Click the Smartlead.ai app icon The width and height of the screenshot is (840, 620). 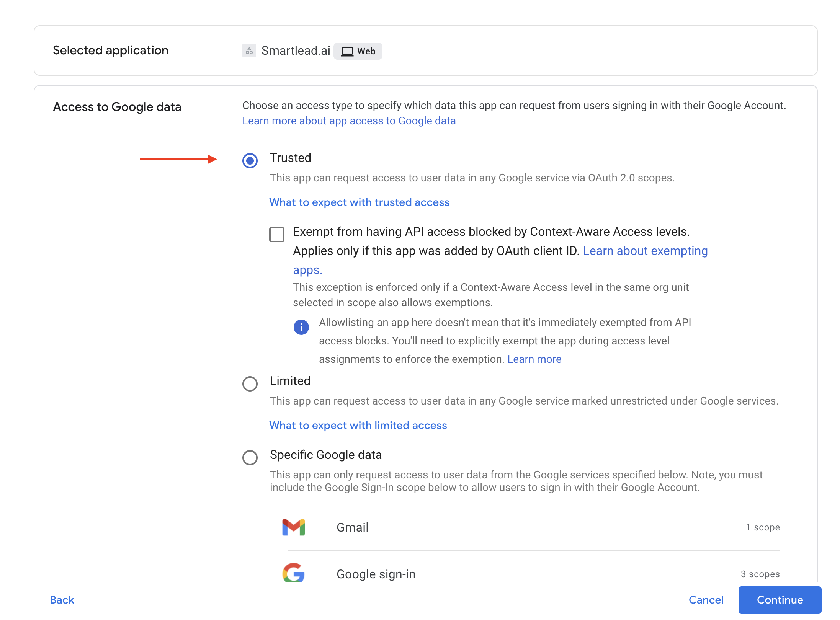pos(249,51)
